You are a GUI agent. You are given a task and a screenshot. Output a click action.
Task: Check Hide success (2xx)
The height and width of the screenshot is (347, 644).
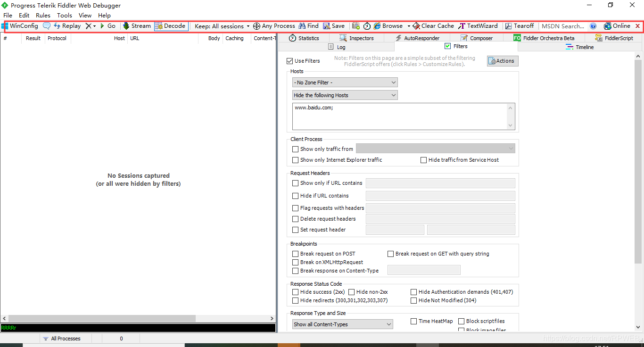coord(296,292)
